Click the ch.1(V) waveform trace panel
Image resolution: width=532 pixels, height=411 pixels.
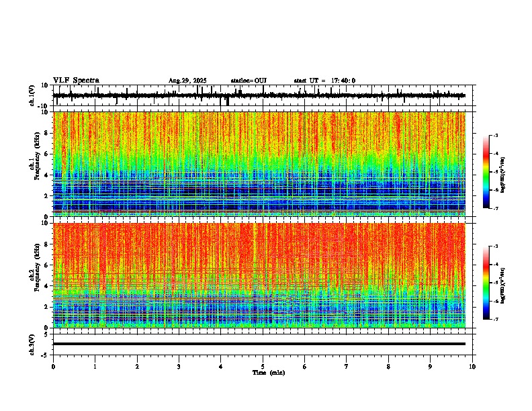(264, 95)
